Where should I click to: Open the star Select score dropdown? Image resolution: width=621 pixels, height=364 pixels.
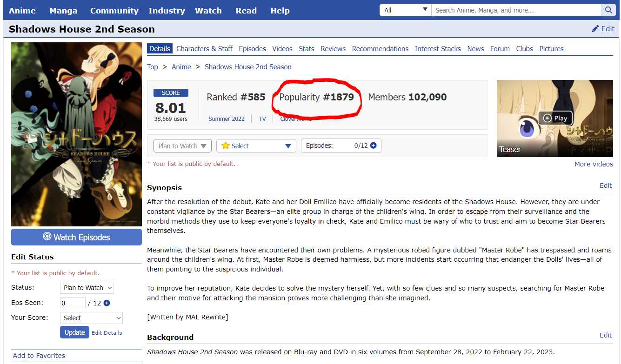(256, 146)
